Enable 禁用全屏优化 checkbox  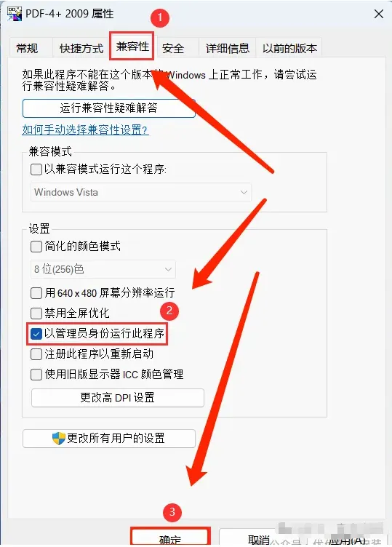(x=36, y=314)
